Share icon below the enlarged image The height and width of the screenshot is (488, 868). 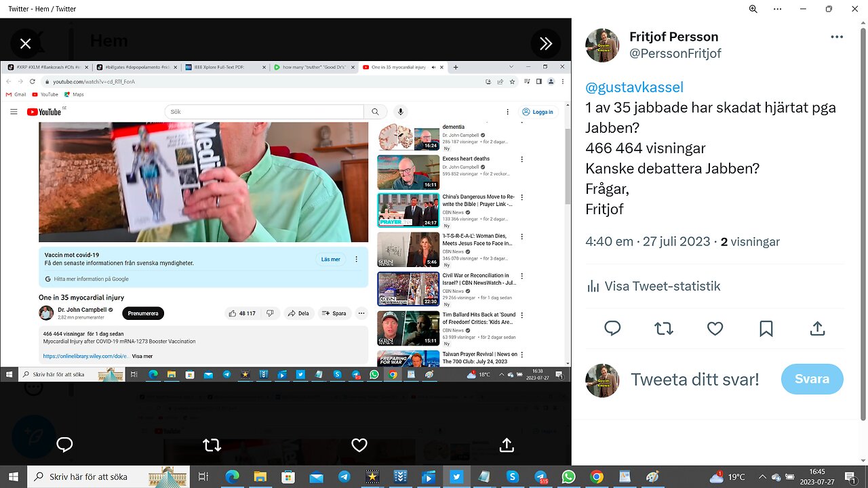tap(506, 445)
